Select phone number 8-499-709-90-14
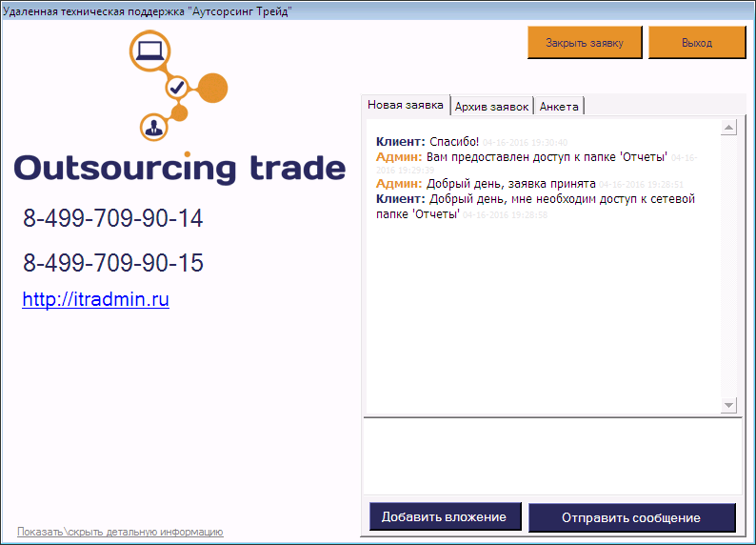756x545 pixels. coord(112,218)
